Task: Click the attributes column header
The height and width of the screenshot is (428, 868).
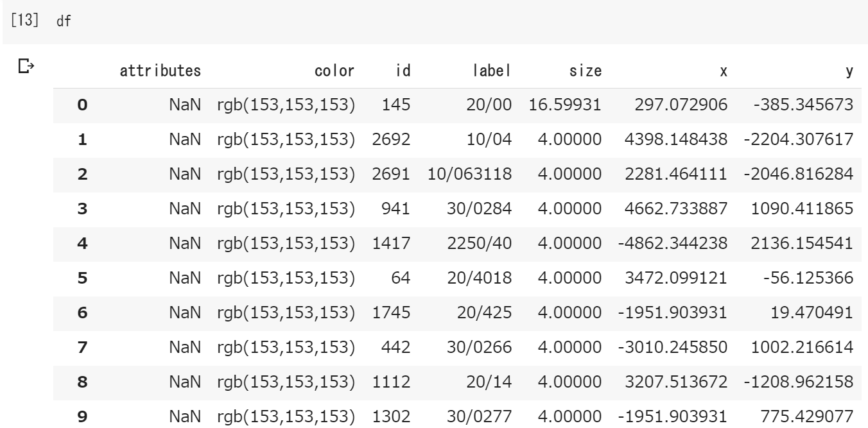Action: point(161,71)
